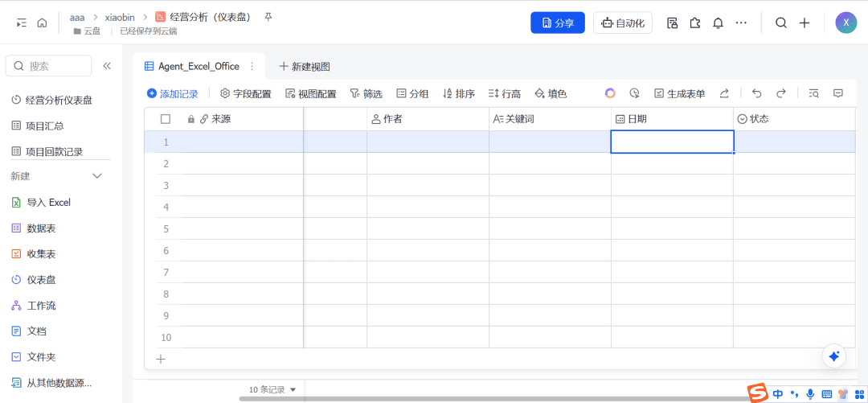The image size is (868, 403).
Task: Go to home via the house icon
Action: (x=42, y=23)
